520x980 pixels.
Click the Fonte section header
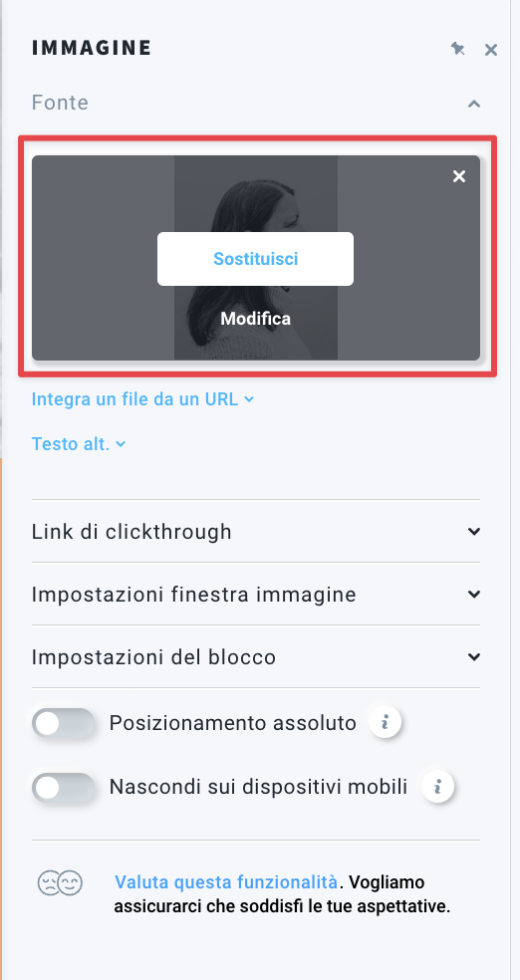coord(256,103)
